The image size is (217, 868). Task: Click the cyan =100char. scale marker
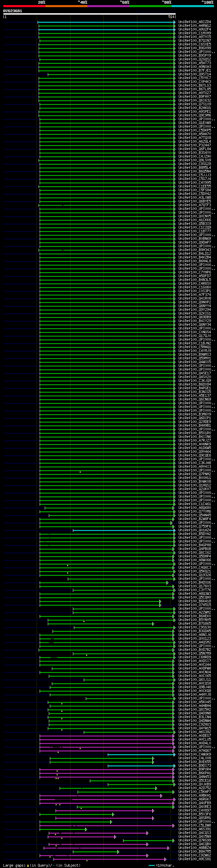(152, 865)
